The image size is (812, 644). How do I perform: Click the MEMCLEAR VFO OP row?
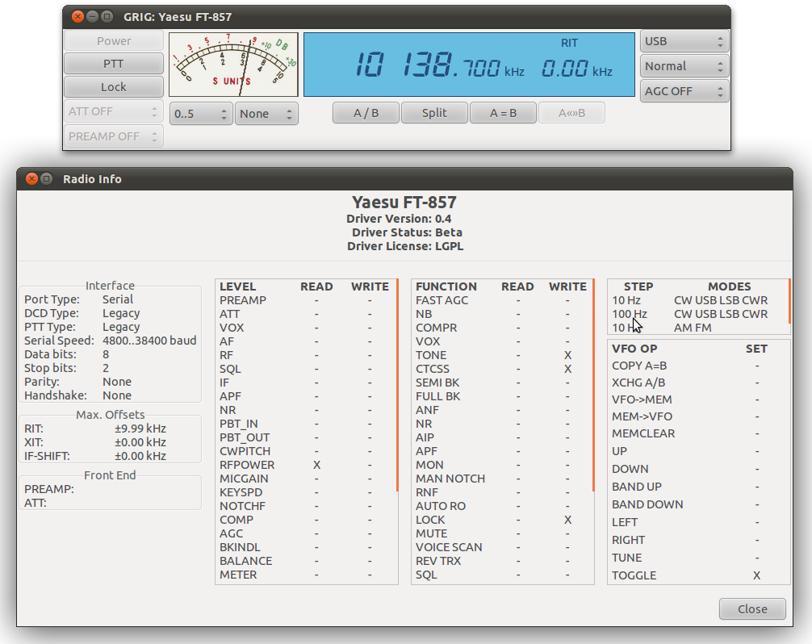coord(698,433)
